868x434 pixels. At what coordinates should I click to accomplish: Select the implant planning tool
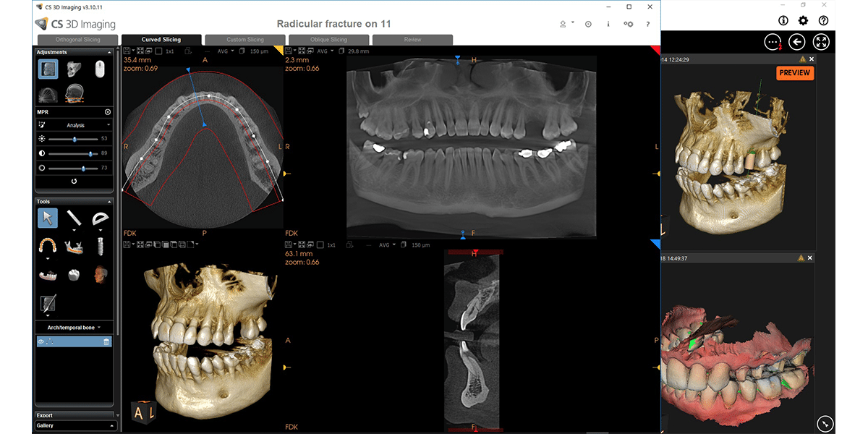[101, 244]
